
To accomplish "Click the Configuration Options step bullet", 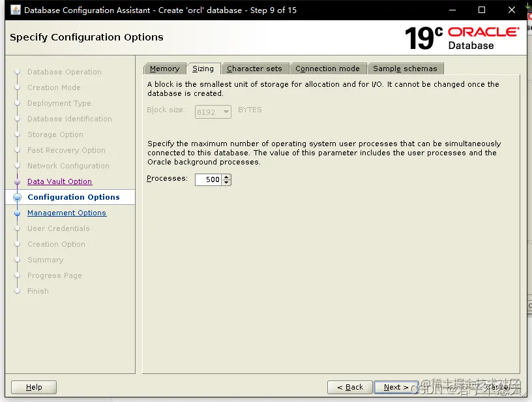I will click(x=18, y=197).
